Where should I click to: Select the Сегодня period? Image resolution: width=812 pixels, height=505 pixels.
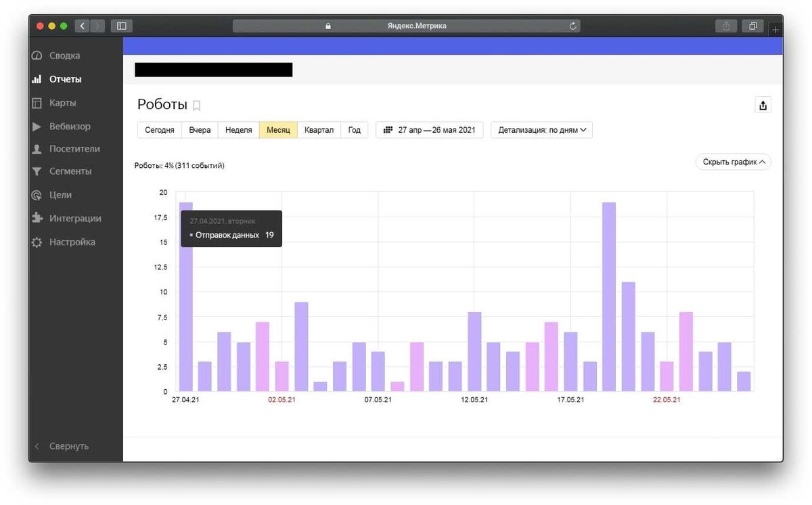160,130
